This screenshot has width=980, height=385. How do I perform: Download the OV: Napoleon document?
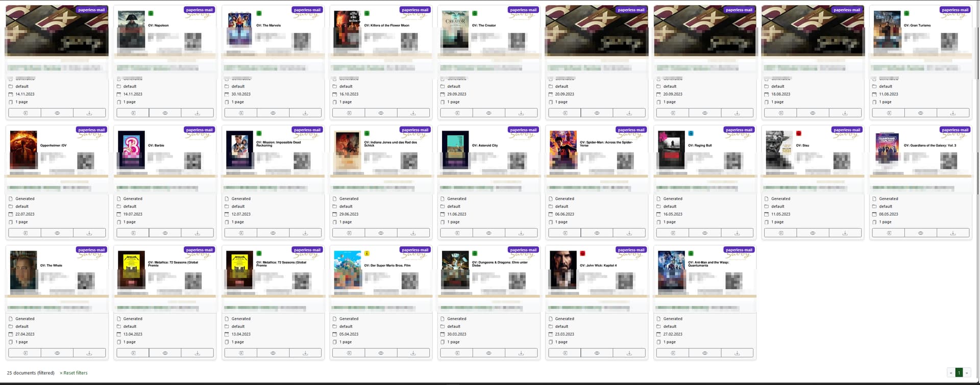(198, 113)
